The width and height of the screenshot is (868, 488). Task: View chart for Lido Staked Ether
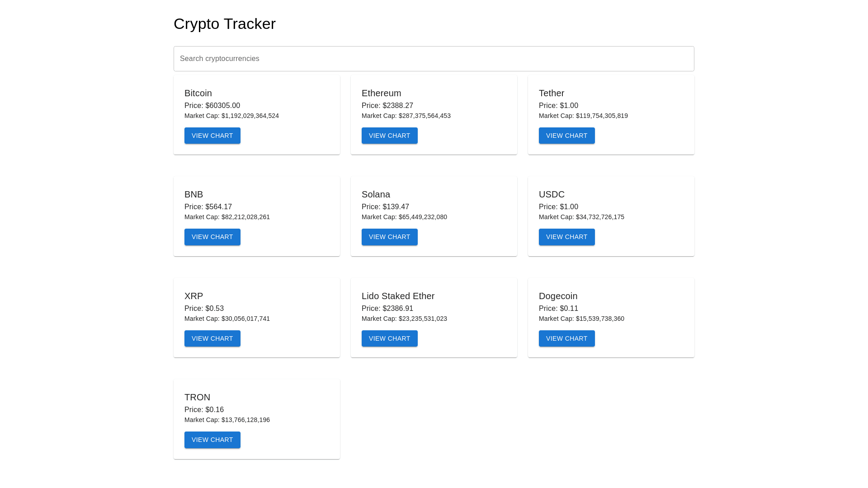pos(389,338)
